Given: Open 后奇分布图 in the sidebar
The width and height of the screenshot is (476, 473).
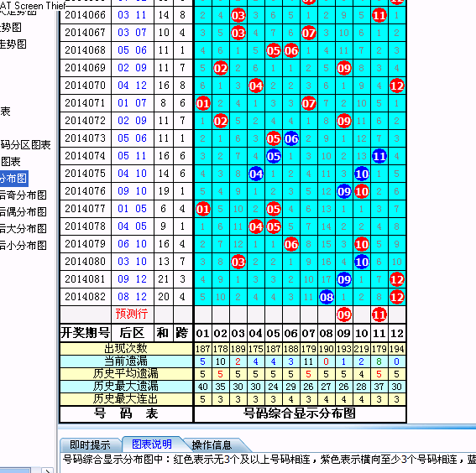Looking at the screenshot, I should (x=23, y=195).
